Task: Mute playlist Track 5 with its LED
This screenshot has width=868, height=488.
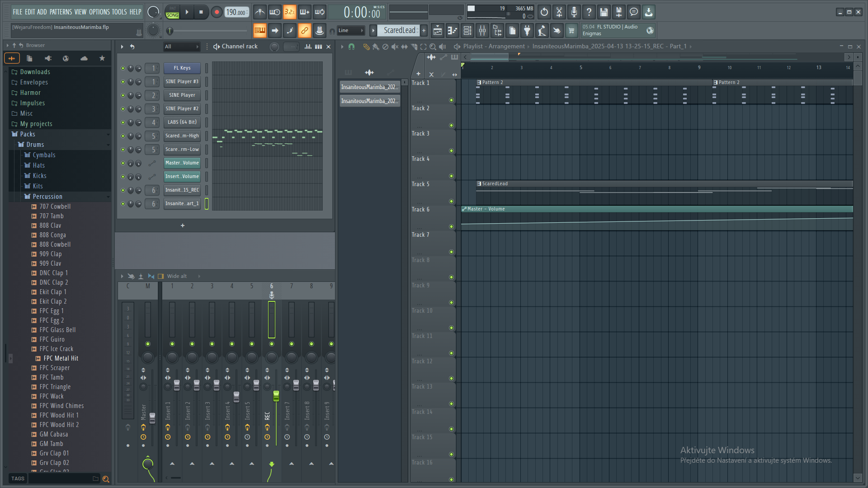Action: 451,202
